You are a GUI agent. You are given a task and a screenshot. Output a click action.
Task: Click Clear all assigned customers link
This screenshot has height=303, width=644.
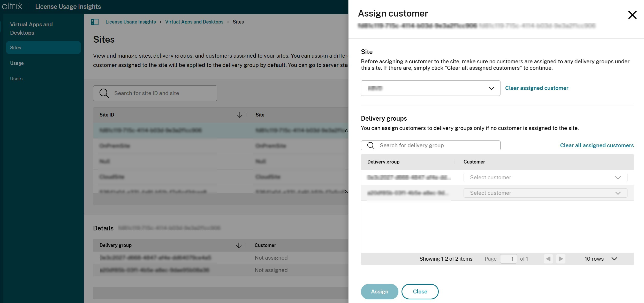point(597,145)
